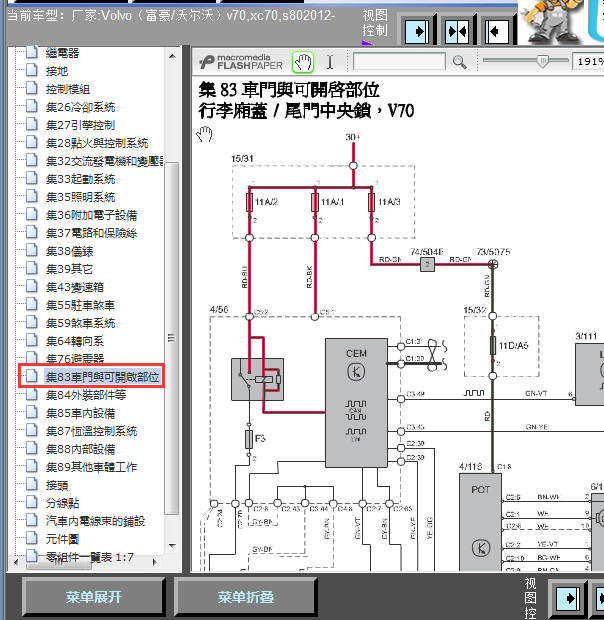Click the document icon beside 接地
The height and width of the screenshot is (620, 604).
32,70
